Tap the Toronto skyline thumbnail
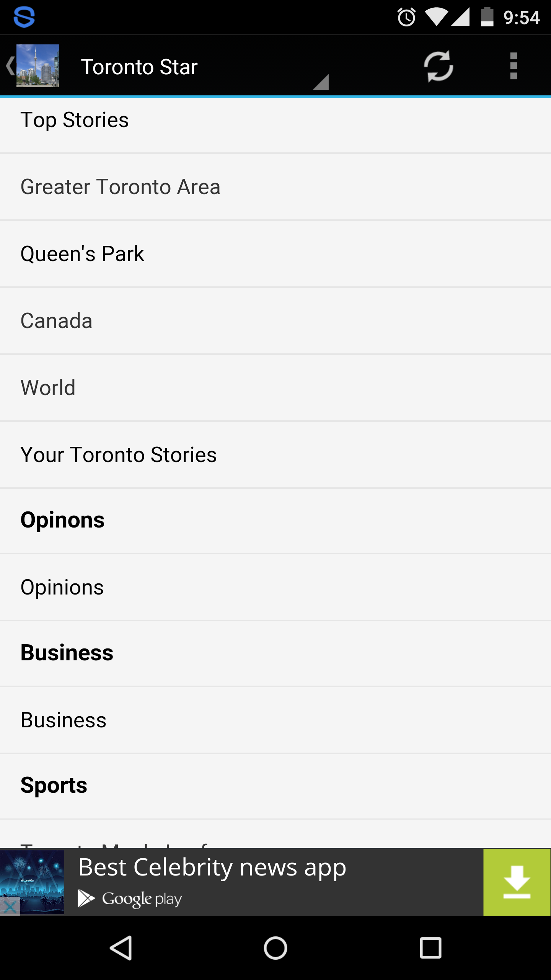 click(38, 66)
